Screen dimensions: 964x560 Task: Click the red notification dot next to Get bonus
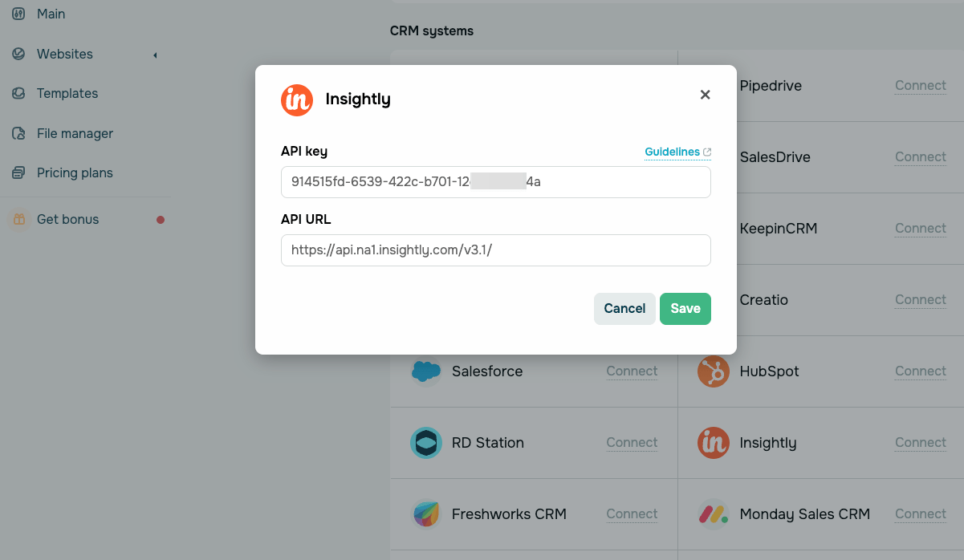(x=161, y=220)
